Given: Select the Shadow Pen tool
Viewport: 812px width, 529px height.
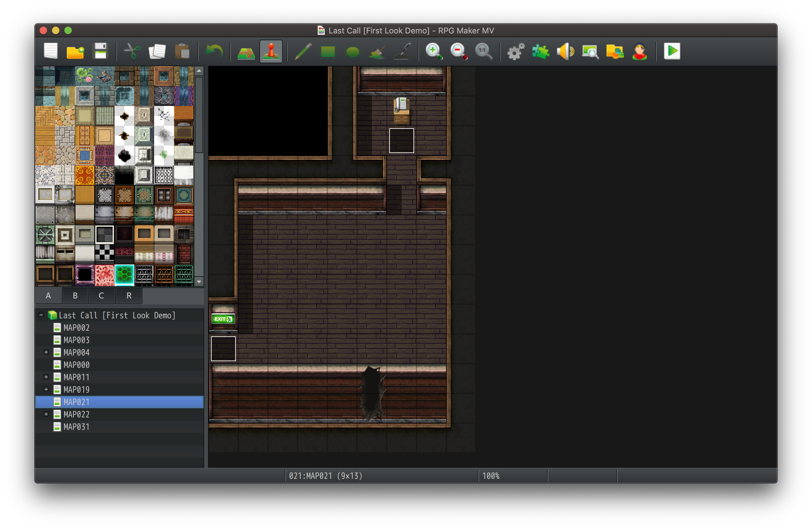Looking at the screenshot, I should (402, 51).
